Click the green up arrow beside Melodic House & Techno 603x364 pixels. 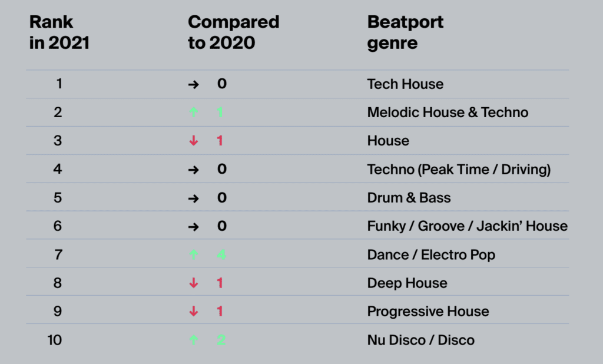point(193,112)
